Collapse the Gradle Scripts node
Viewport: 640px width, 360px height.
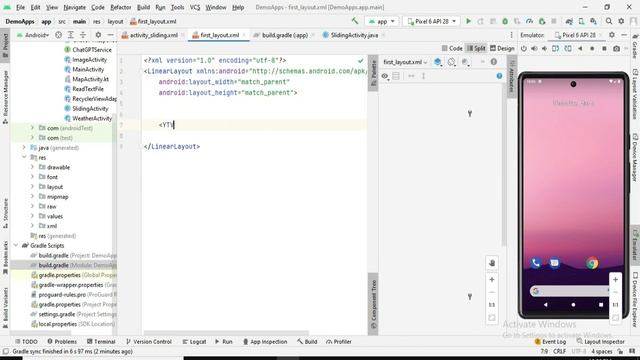pos(16,245)
